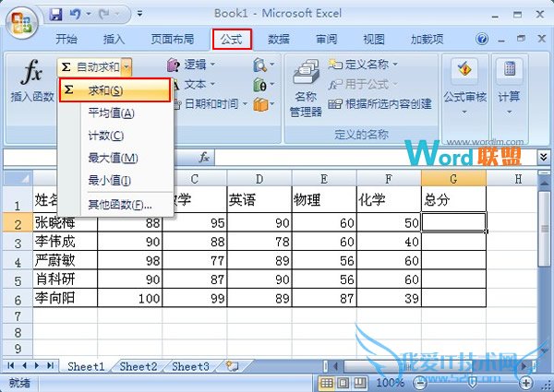Open the 审阅 tab
The height and width of the screenshot is (392, 554).
(326, 39)
